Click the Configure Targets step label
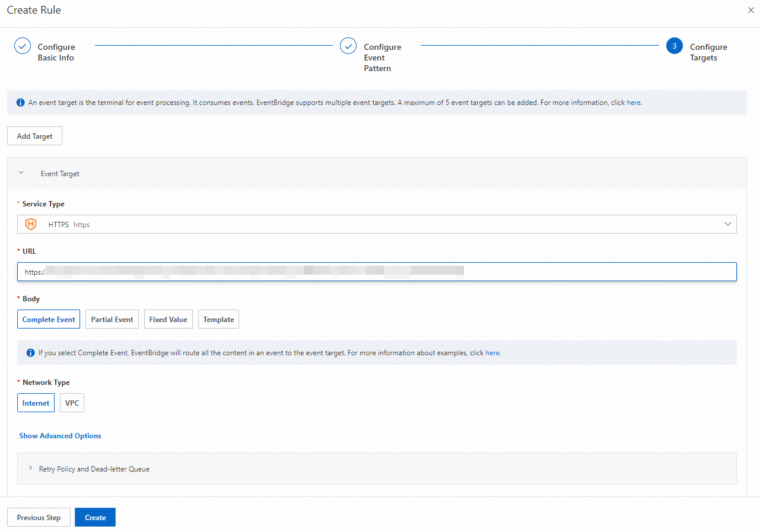Screen dimensions: 760x532 click(x=708, y=52)
